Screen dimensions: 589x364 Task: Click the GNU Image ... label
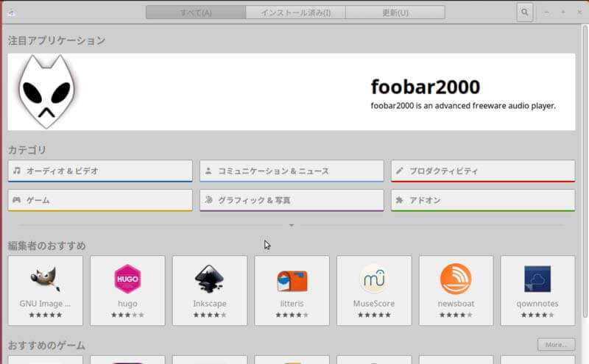(45, 303)
